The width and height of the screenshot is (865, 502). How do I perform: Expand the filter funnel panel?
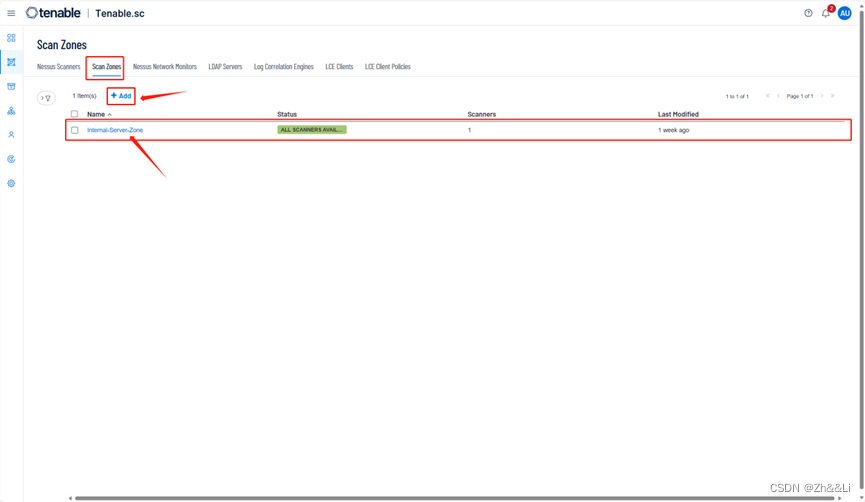coord(46,98)
